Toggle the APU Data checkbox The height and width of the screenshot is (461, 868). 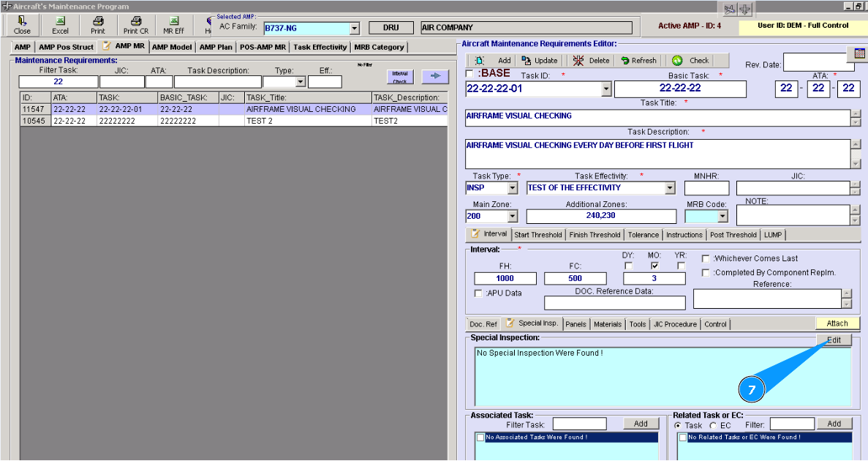coord(479,293)
